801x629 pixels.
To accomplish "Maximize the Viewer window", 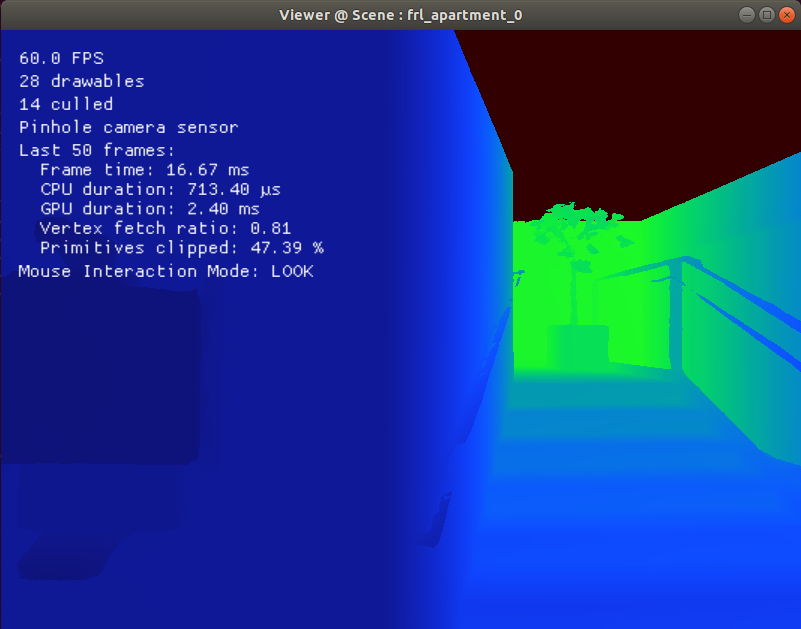I will click(765, 14).
